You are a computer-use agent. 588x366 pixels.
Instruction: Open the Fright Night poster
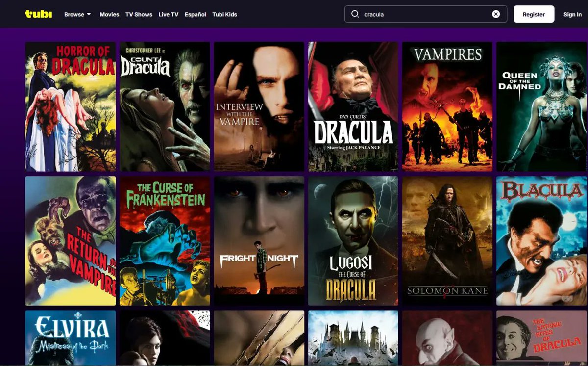click(x=258, y=241)
